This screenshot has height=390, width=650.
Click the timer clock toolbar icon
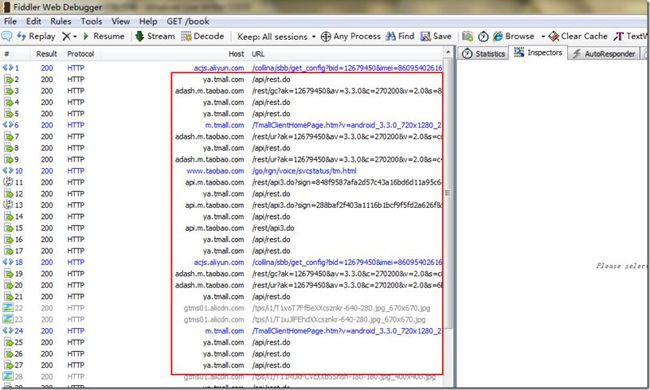click(x=483, y=36)
